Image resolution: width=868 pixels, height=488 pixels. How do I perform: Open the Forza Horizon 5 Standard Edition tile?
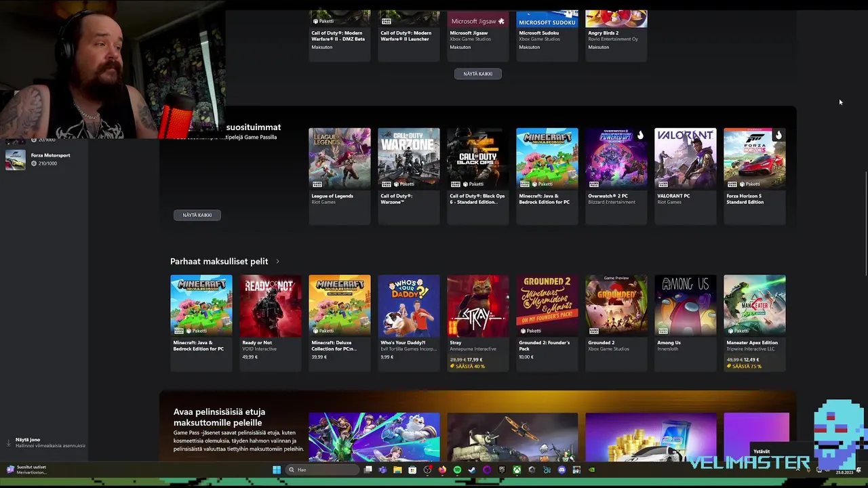[x=755, y=176]
